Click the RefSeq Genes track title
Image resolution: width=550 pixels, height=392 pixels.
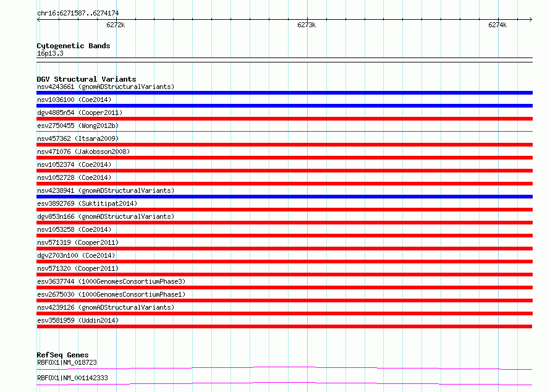[62, 355]
